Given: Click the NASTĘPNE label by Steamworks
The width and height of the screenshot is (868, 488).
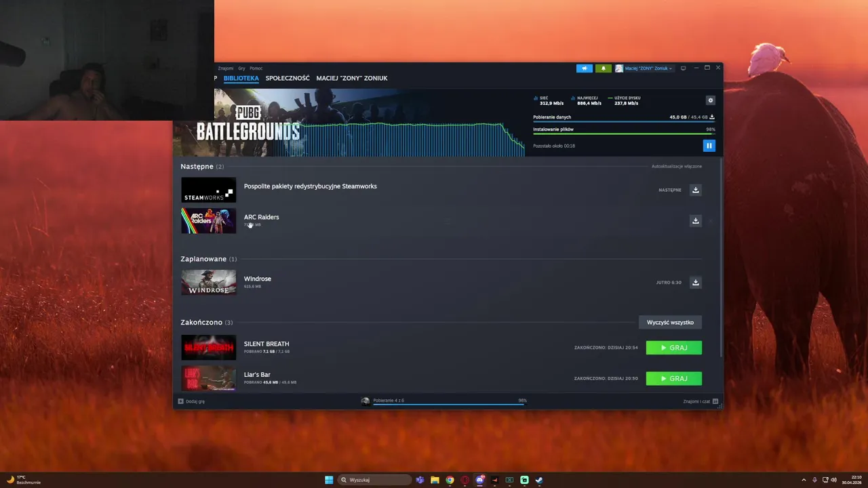Looking at the screenshot, I should click(670, 190).
